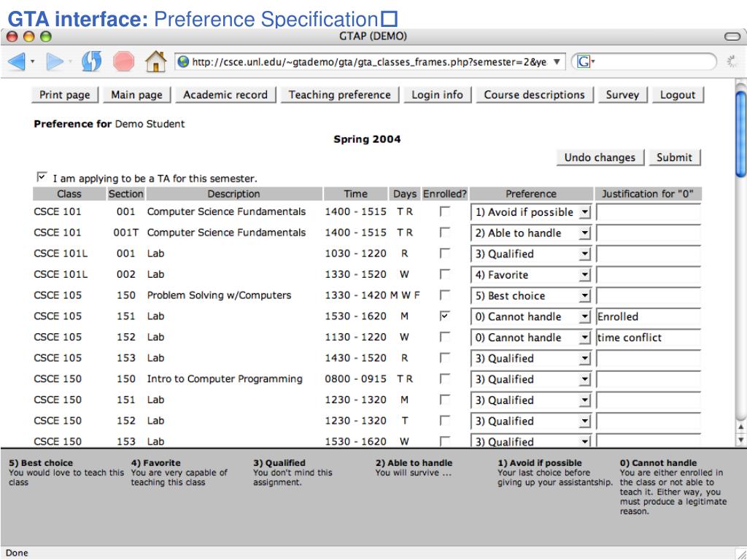Click the Submit button

[x=674, y=157]
